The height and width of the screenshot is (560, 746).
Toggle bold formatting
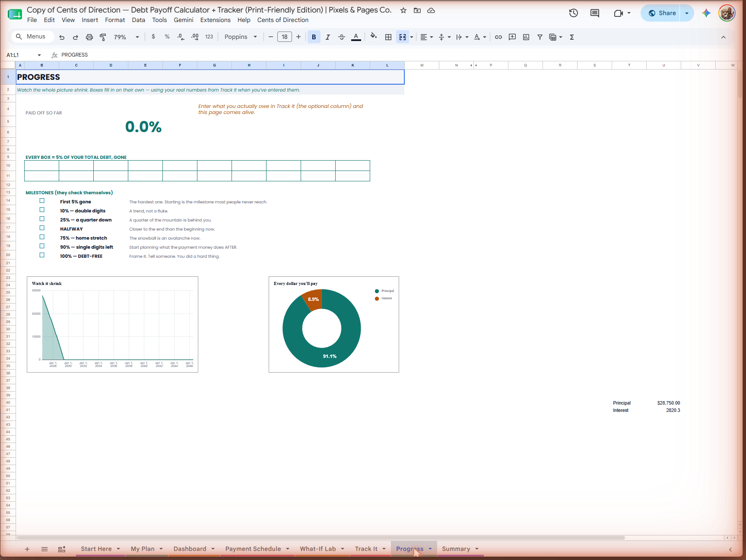pos(314,37)
